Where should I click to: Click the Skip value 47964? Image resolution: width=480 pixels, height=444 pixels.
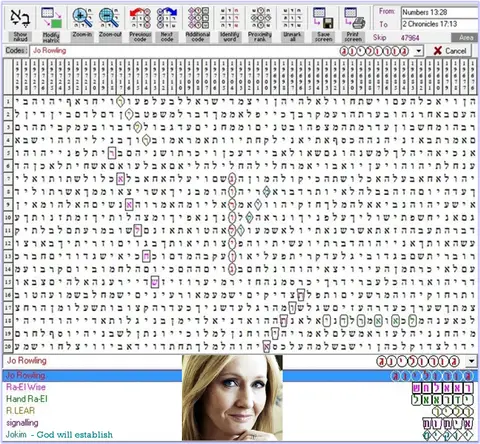[x=410, y=38]
